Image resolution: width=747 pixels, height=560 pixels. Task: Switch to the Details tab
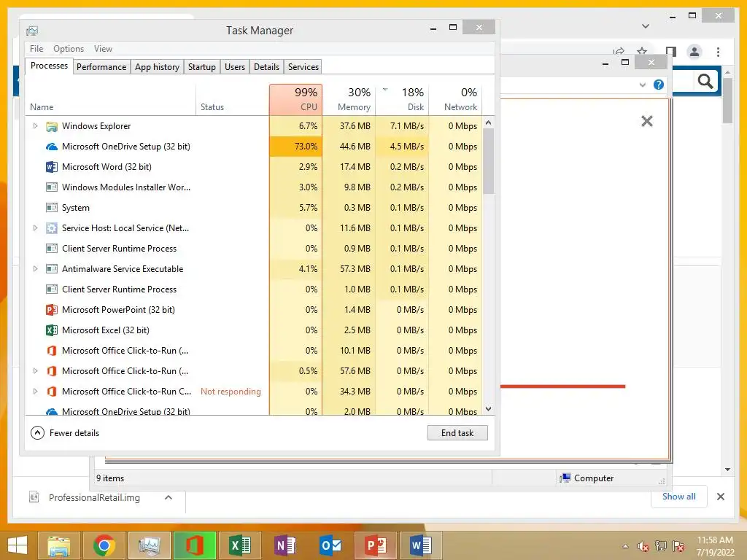pos(266,66)
